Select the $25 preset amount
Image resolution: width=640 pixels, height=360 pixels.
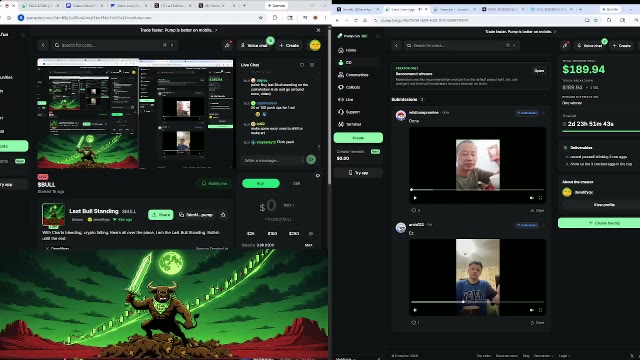(x=251, y=233)
